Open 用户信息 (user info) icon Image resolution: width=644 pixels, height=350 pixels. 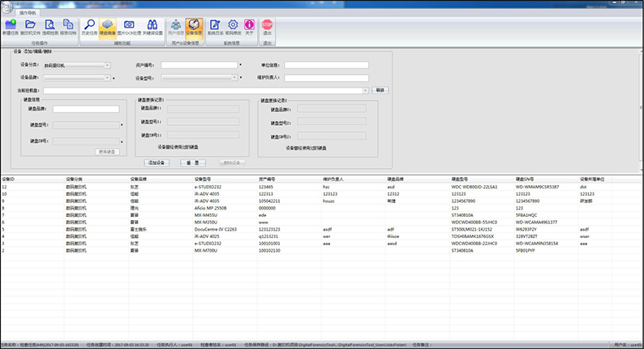(x=176, y=28)
